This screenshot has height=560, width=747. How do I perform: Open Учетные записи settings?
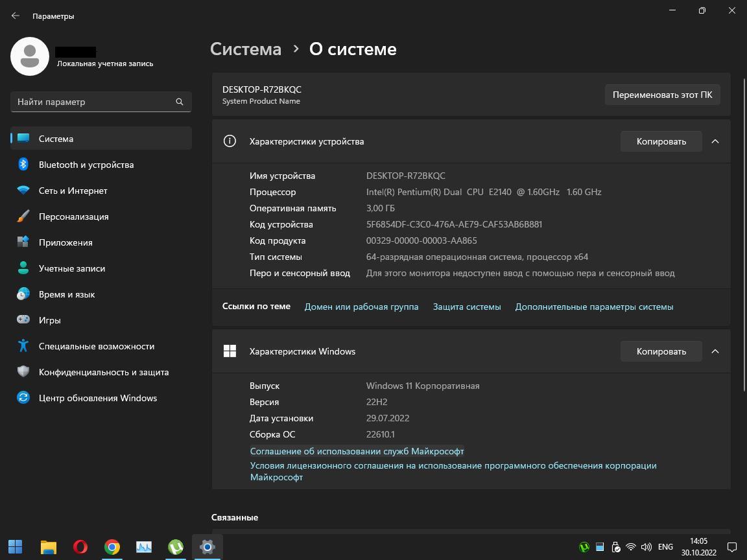pos(101,268)
